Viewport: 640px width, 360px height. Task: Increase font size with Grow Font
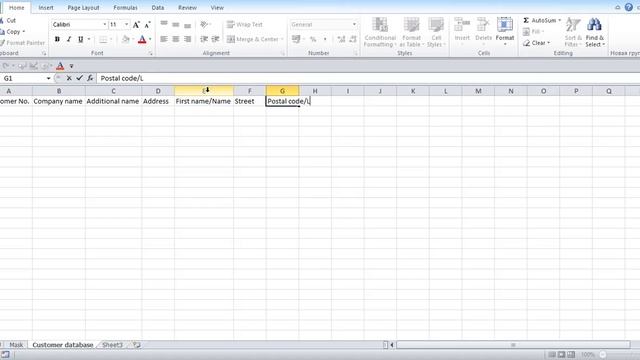point(136,25)
